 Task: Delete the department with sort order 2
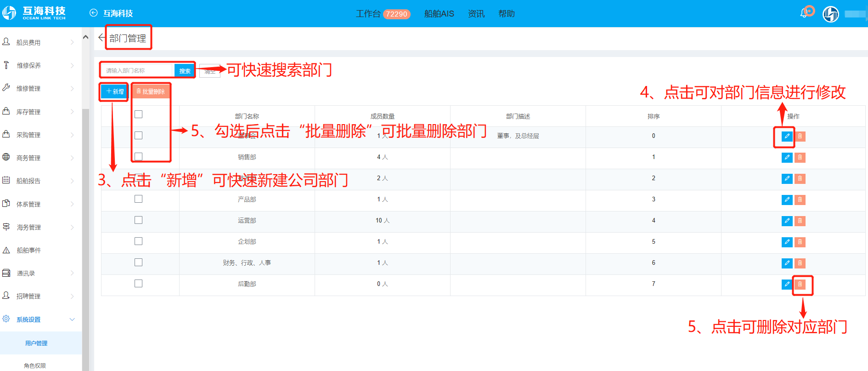click(800, 178)
